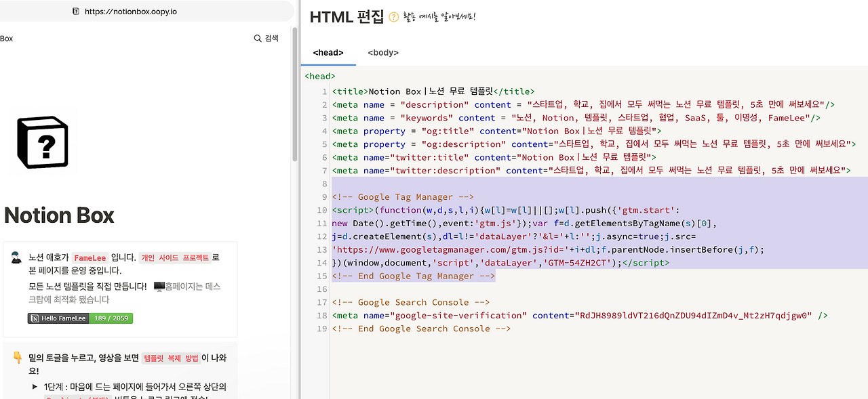Click line number 8 in the editor gutter
The width and height of the screenshot is (868, 399).
coord(325,184)
